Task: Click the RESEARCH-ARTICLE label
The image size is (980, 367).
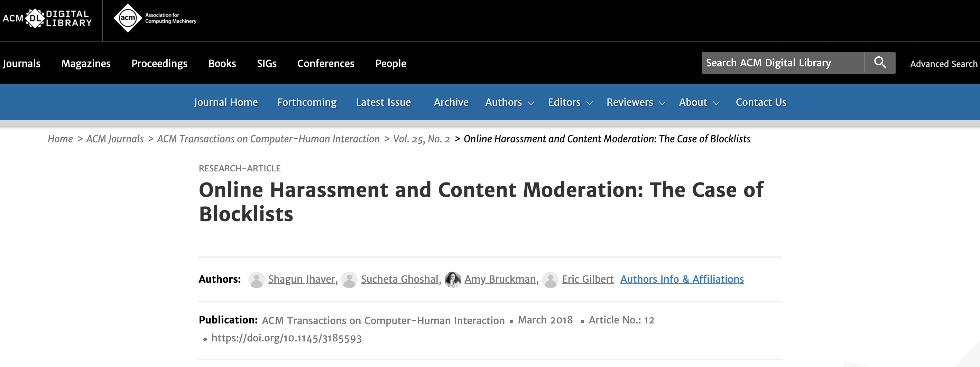Action: [x=240, y=168]
